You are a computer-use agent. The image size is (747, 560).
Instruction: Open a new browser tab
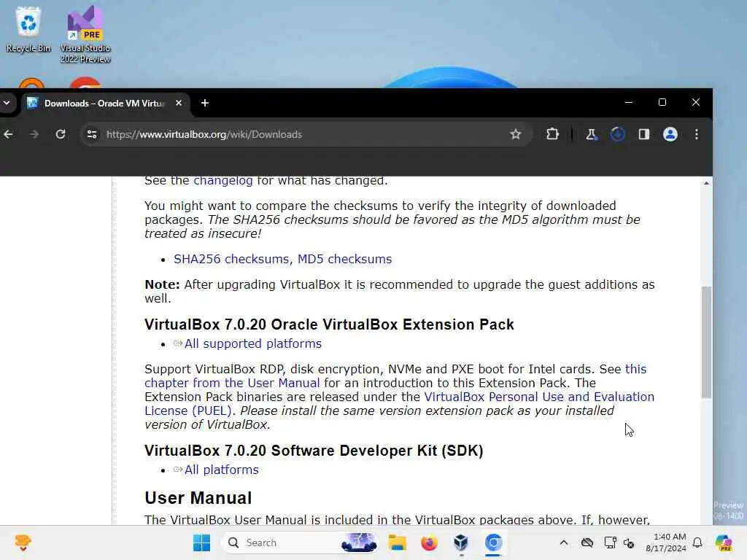[x=205, y=103]
